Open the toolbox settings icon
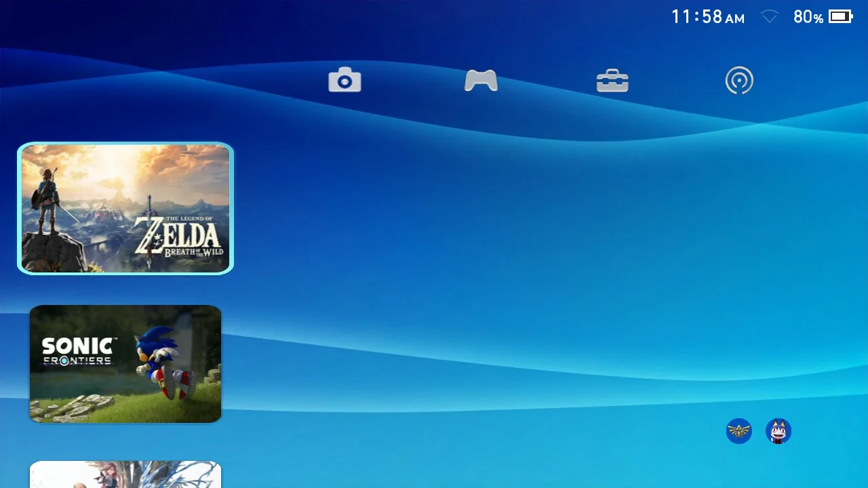 pyautogui.click(x=612, y=81)
